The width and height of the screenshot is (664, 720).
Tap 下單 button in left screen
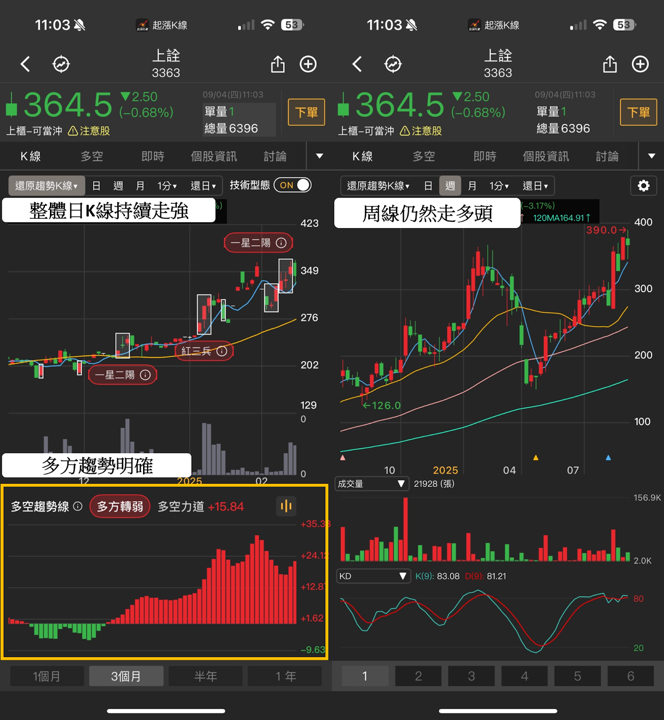click(x=306, y=112)
